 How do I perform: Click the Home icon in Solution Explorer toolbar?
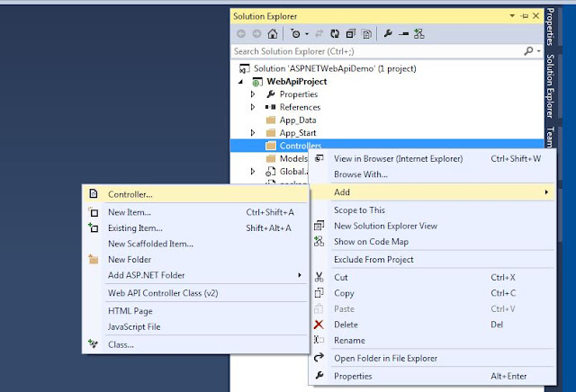click(x=273, y=34)
